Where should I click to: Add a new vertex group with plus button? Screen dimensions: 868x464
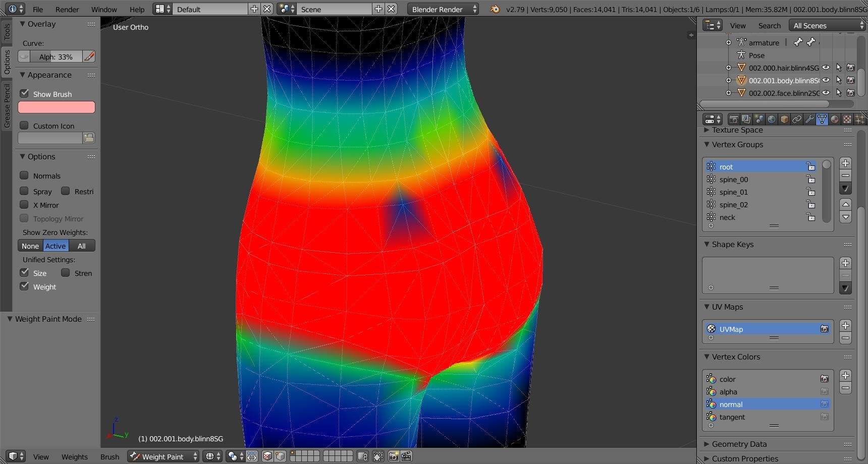(846, 163)
